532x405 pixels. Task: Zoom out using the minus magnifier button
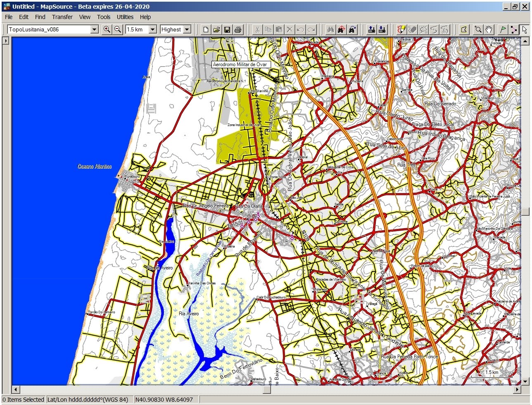click(117, 29)
